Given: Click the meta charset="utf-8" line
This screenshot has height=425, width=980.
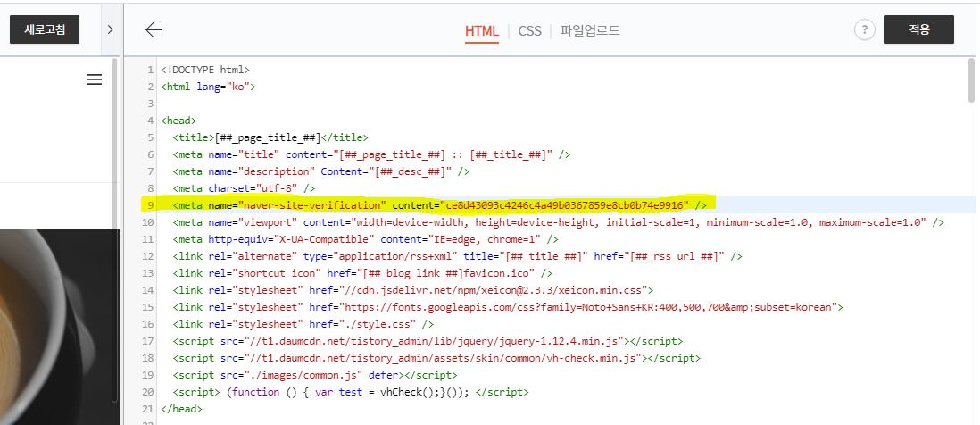Looking at the screenshot, I should pyautogui.click(x=245, y=188).
